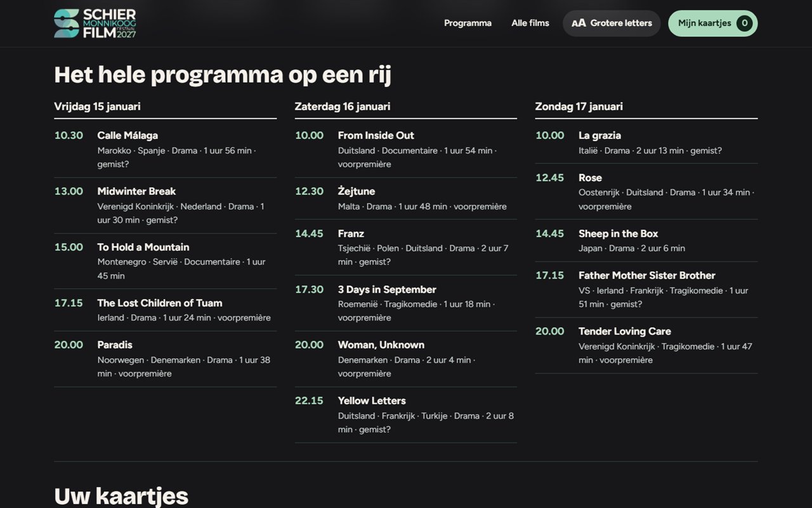Go to Alle films

530,23
